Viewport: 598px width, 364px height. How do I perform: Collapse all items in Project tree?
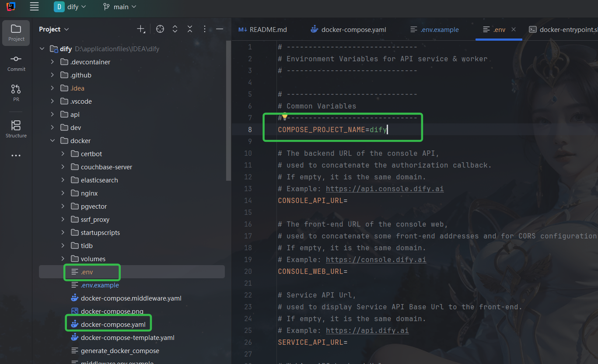tap(190, 29)
